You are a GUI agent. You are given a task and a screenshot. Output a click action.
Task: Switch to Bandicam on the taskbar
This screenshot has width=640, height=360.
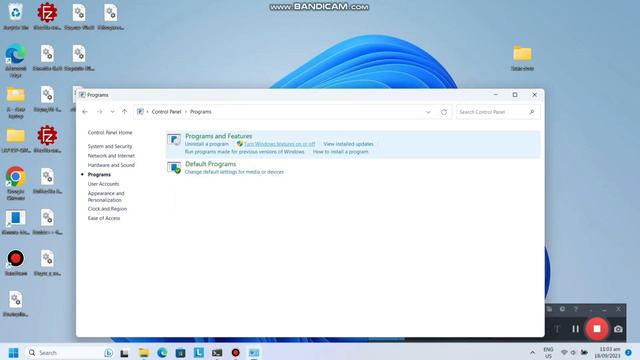(236, 353)
